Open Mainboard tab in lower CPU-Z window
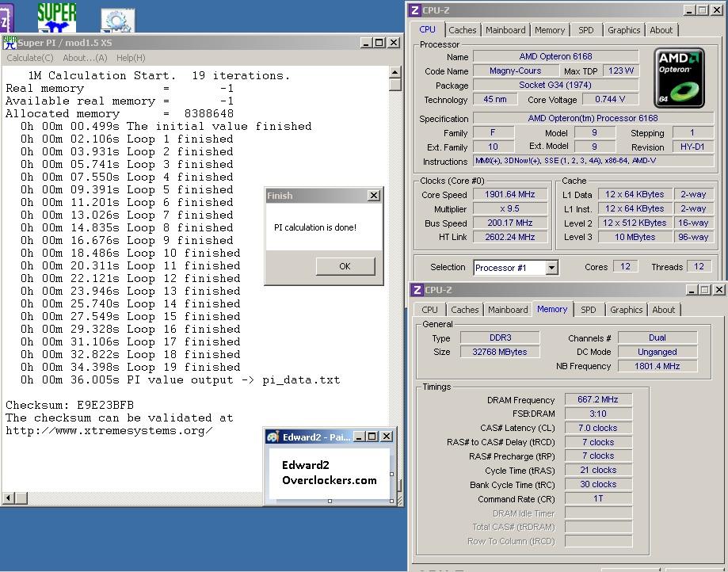Screen dimensions: 728x572 click(508, 310)
